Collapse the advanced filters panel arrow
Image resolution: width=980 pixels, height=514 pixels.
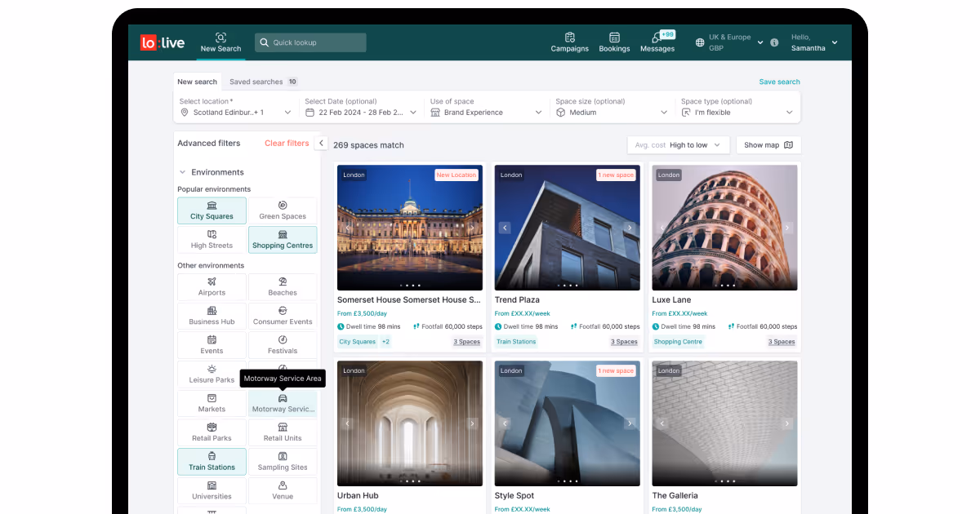(321, 143)
